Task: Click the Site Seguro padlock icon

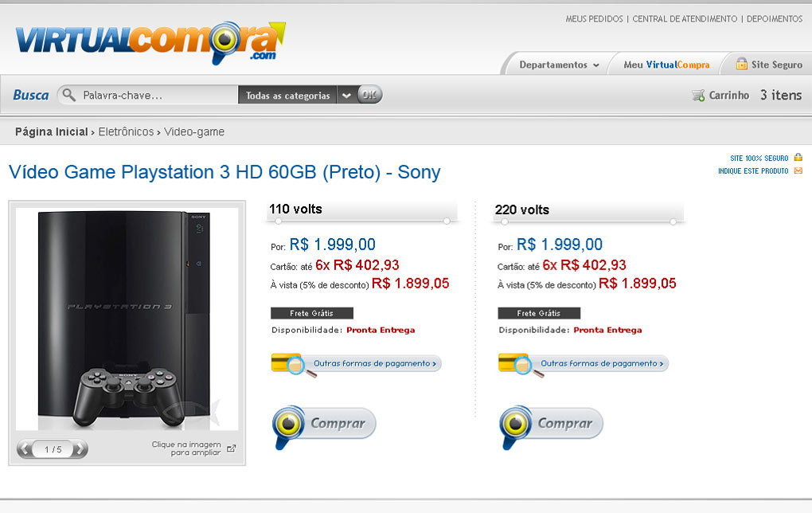Action: point(742,64)
